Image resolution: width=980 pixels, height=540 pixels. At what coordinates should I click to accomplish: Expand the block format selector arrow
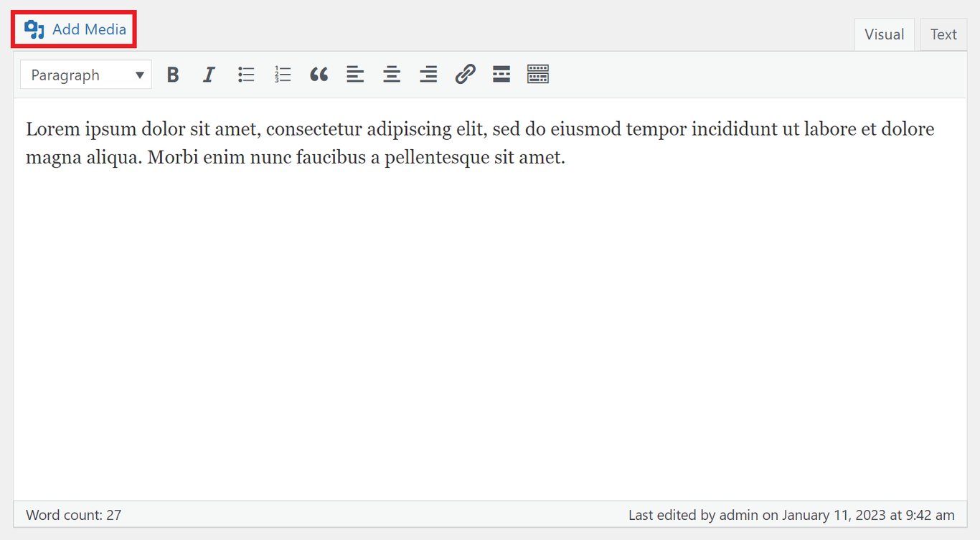click(139, 75)
